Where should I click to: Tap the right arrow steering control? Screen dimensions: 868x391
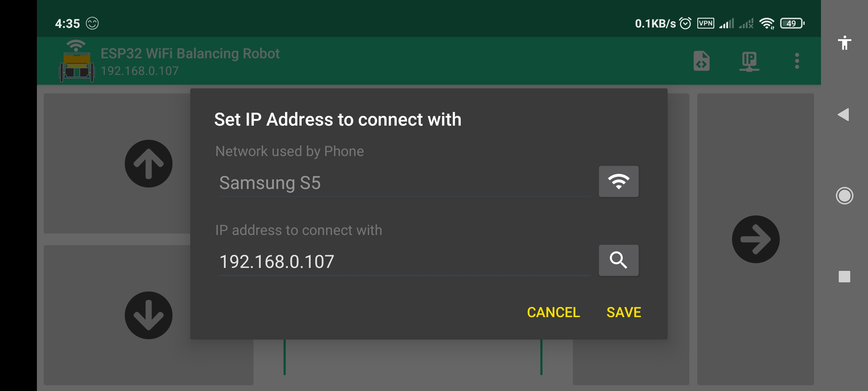click(x=756, y=239)
